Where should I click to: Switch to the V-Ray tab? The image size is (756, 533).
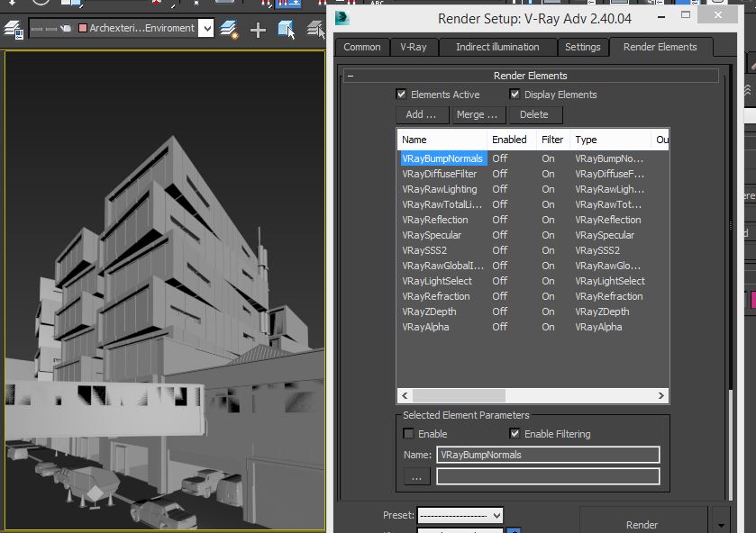pyautogui.click(x=414, y=47)
